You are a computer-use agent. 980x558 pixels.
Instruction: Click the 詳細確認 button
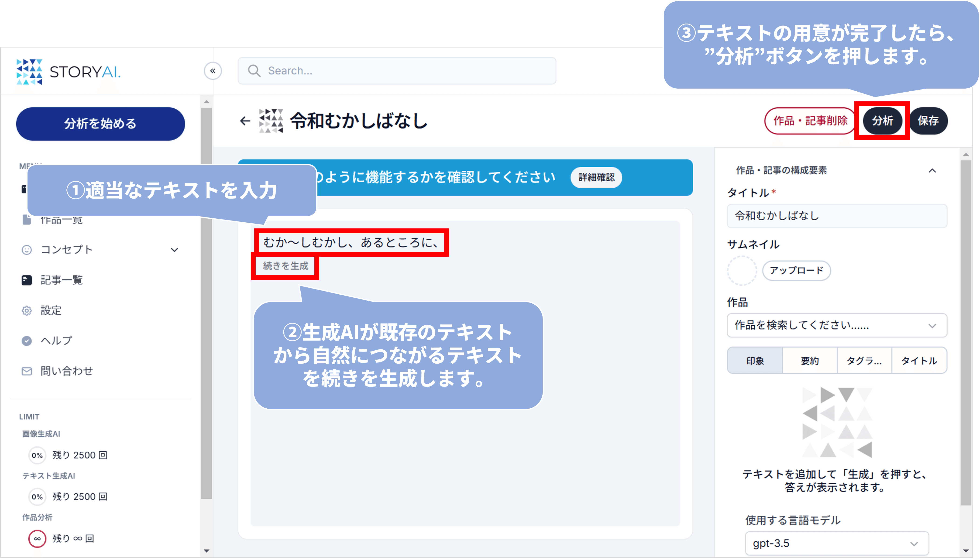pos(596,177)
